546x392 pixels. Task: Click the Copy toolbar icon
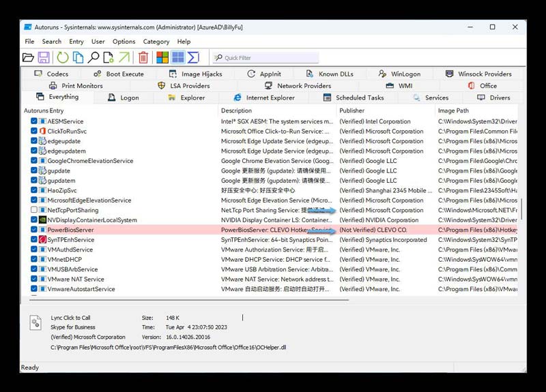[x=78, y=57]
